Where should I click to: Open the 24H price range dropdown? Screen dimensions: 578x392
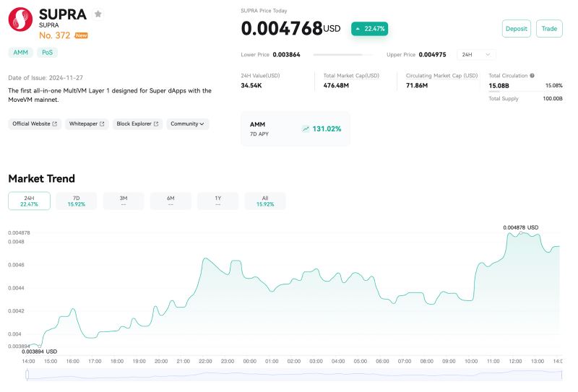coord(477,54)
